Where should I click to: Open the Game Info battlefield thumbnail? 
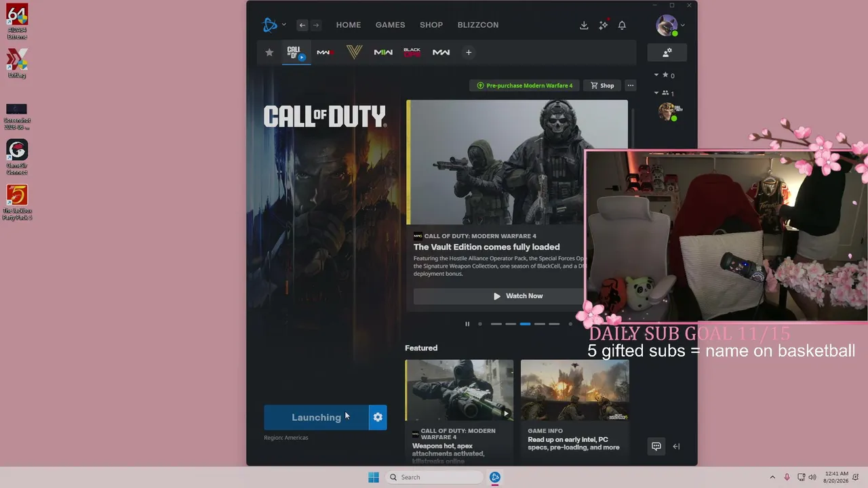point(575,390)
